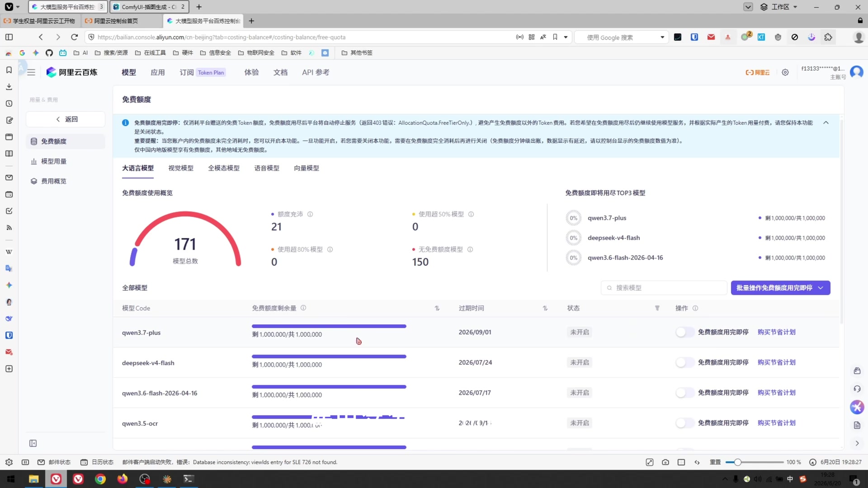Open the camera capture icon in status bar
The width and height of the screenshot is (868, 488).
click(665, 462)
